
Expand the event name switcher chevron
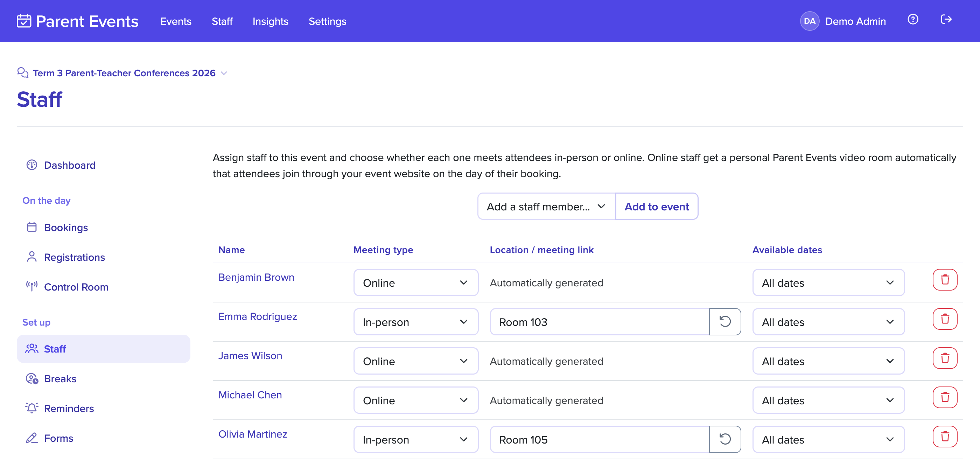click(x=224, y=73)
